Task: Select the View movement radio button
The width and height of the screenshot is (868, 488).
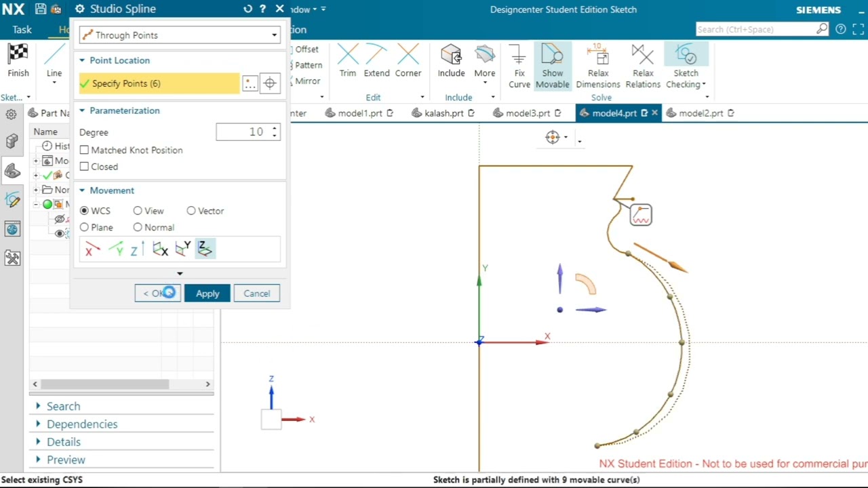Action: point(138,211)
